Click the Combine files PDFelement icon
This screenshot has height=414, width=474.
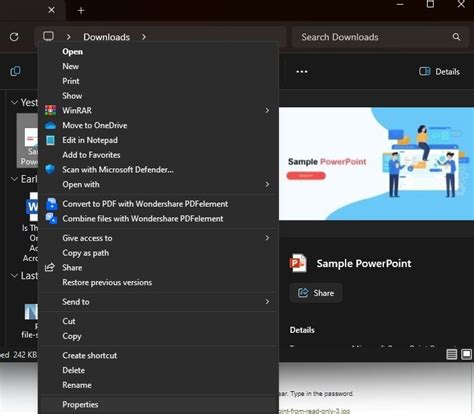coord(51,218)
